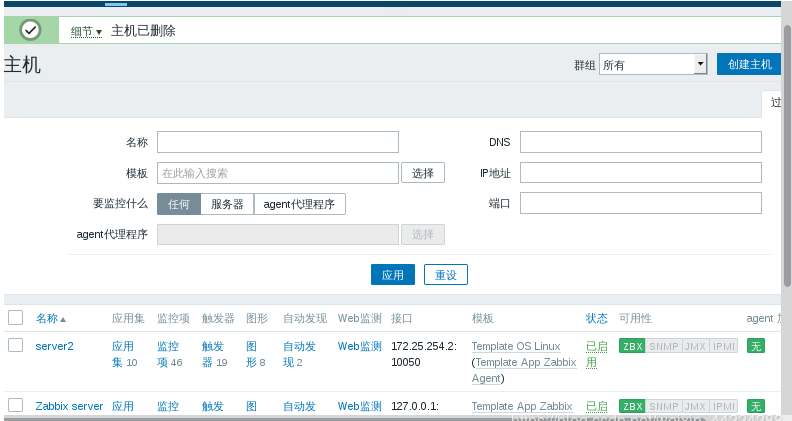Open server2 Template App Zabbix Agent link
This screenshot has height=421, width=792.
[x=525, y=370]
